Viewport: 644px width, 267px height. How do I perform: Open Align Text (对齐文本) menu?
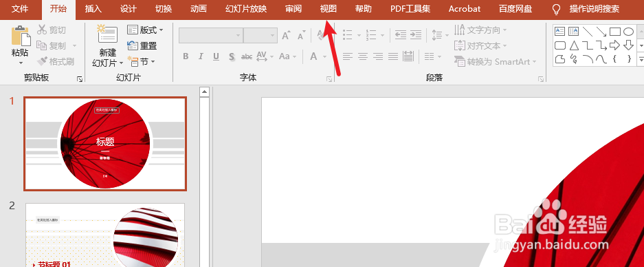click(x=480, y=45)
